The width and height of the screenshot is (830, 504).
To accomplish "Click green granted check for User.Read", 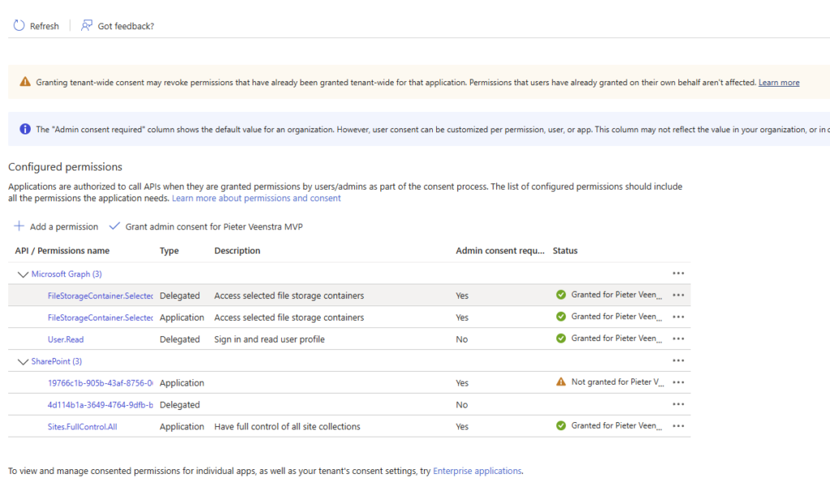I will pos(561,338).
